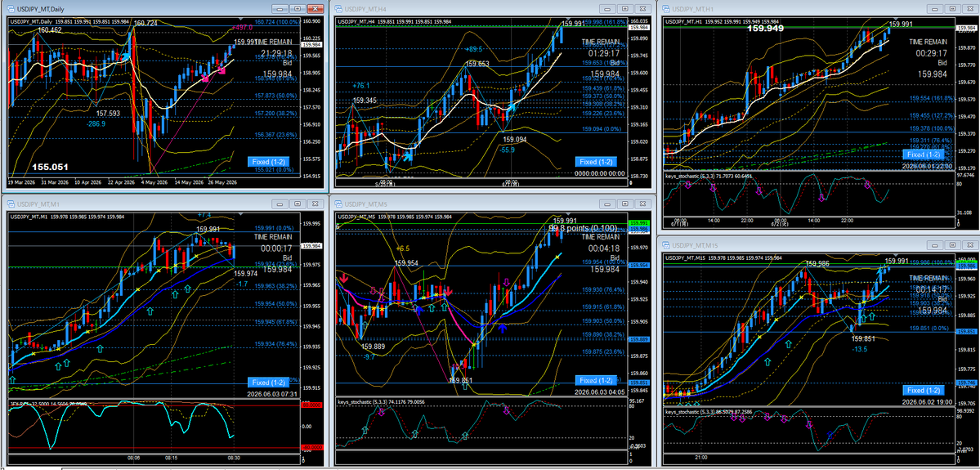Click the 159.889 low label on M5 chart
This screenshot has height=470, width=980.
tap(374, 347)
